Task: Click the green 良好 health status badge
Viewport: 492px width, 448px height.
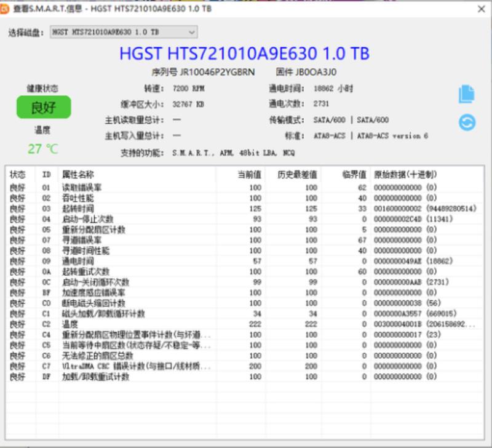Action: tap(44, 107)
